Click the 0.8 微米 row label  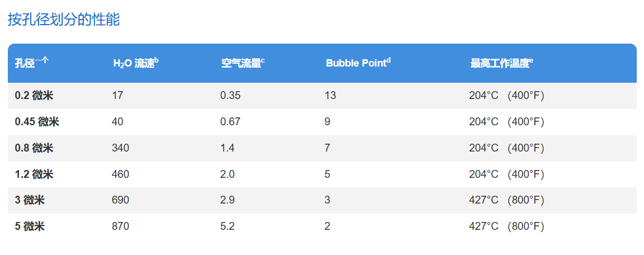pyautogui.click(x=34, y=148)
